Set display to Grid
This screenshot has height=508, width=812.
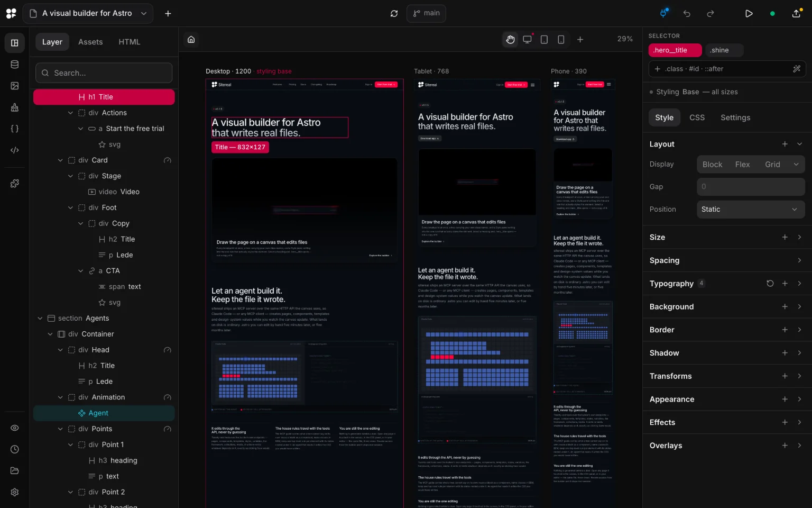(x=772, y=165)
